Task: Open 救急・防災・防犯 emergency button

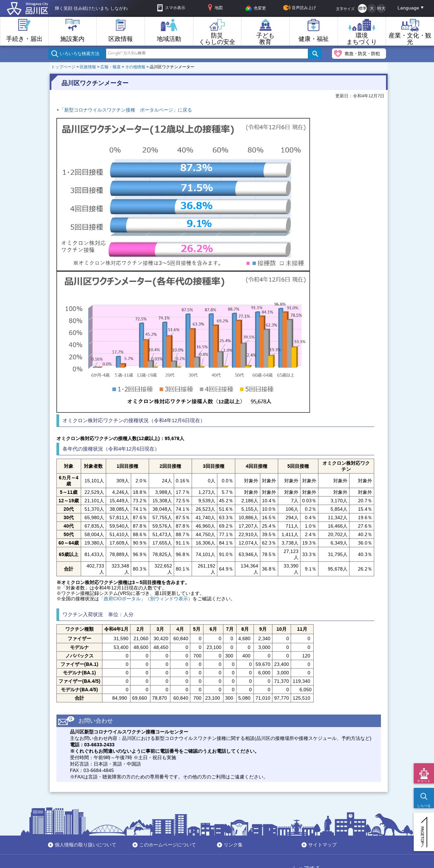Action: tap(359, 53)
